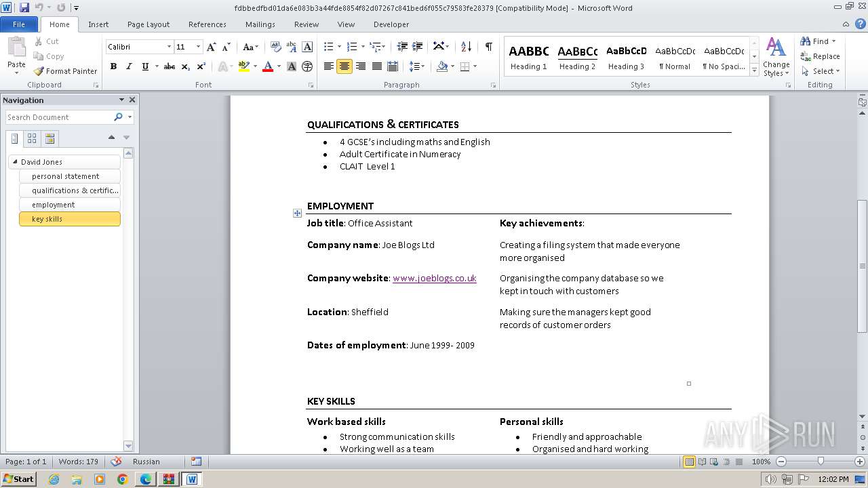Click Character Shading icon
868x488 pixels.
point(292,66)
